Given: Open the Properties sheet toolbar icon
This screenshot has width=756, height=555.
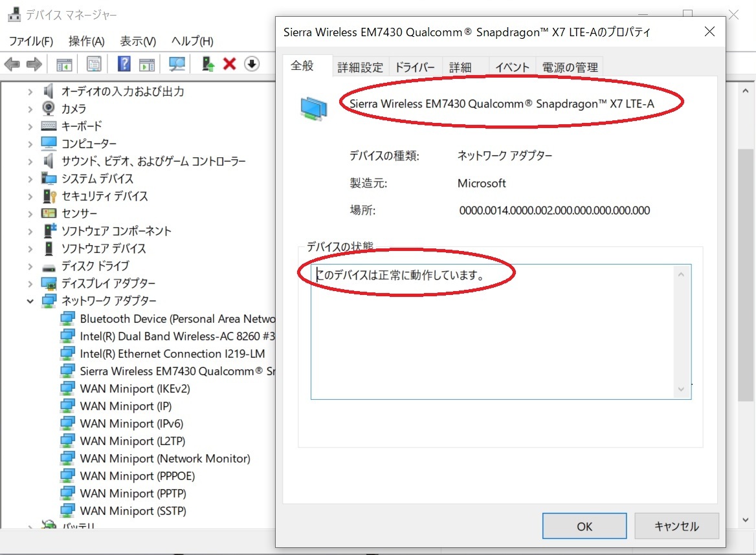Looking at the screenshot, I should coord(94,64).
